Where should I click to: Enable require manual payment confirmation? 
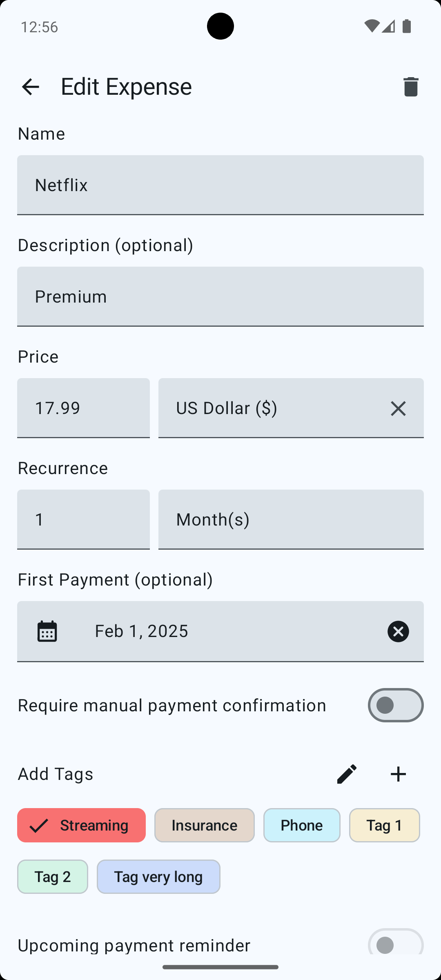[x=395, y=705]
